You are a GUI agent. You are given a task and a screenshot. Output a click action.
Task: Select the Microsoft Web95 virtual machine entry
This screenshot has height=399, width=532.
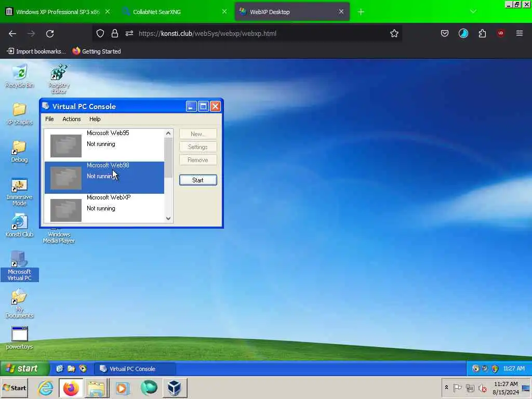click(104, 145)
